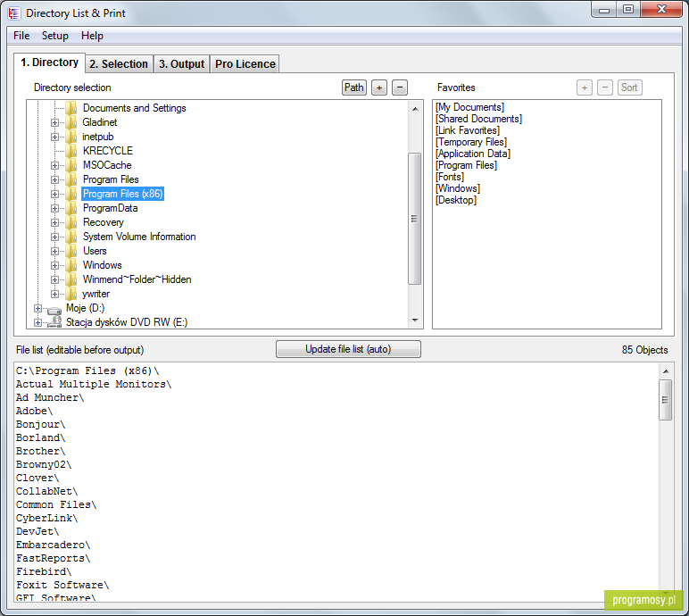Expand the Moje (D:) drive node
Viewport: 689px width, 616px height.
(x=37, y=308)
